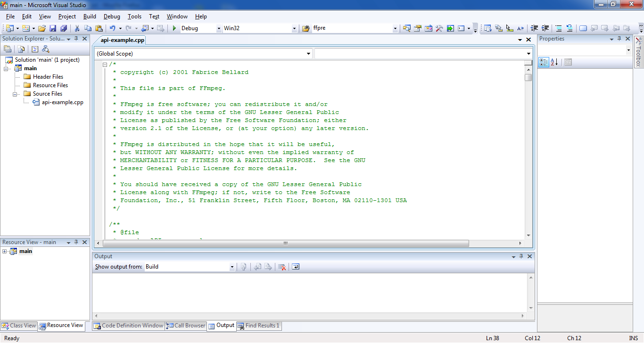This screenshot has height=343, width=644.
Task: Open the Build menu
Action: coord(90,16)
